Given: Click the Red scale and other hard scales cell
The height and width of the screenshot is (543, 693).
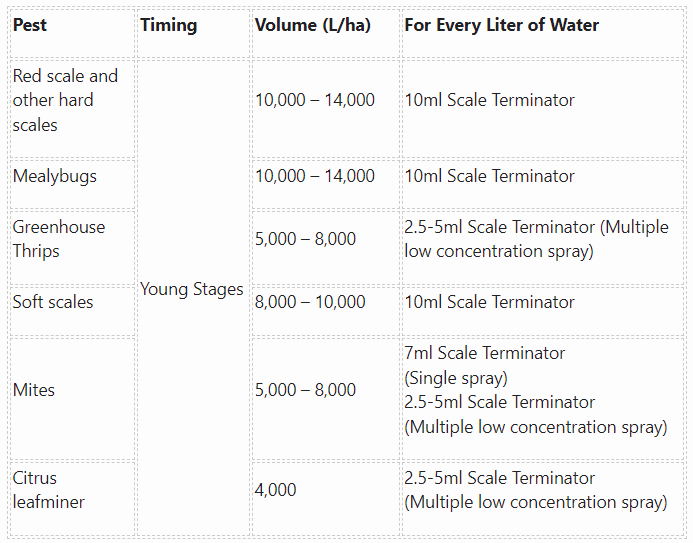Looking at the screenshot, I should (72, 108).
